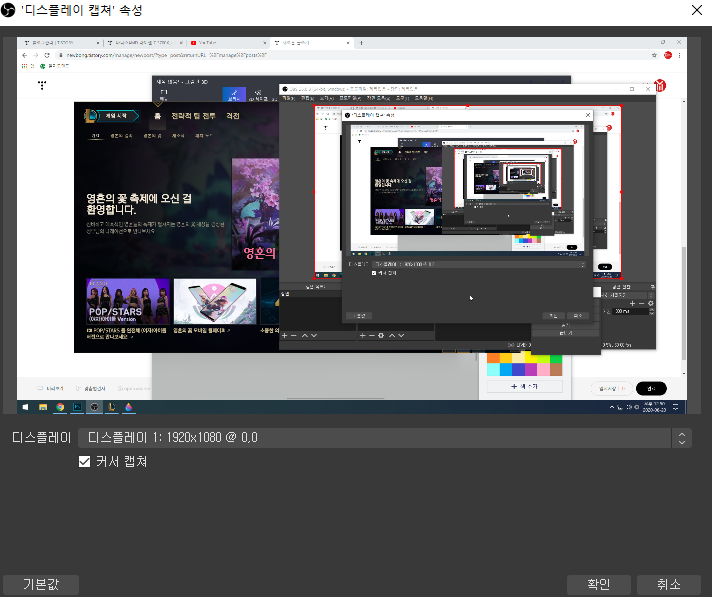The width and height of the screenshot is (712, 597).
Task: Close the 디스플레이 캡쳐 속성 dialog
Action: [x=697, y=10]
